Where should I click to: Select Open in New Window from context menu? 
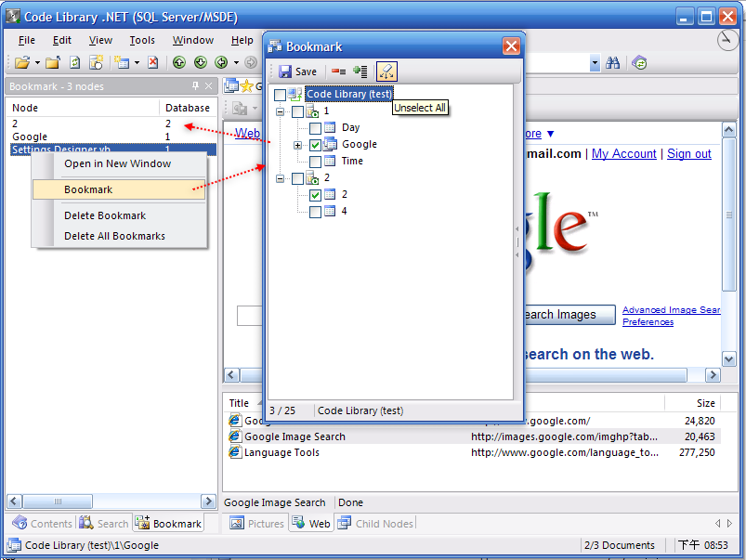pyautogui.click(x=119, y=163)
